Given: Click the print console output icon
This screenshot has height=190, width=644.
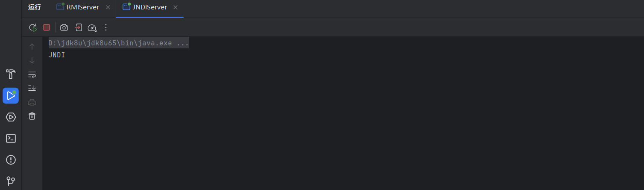Looking at the screenshot, I should 32,102.
